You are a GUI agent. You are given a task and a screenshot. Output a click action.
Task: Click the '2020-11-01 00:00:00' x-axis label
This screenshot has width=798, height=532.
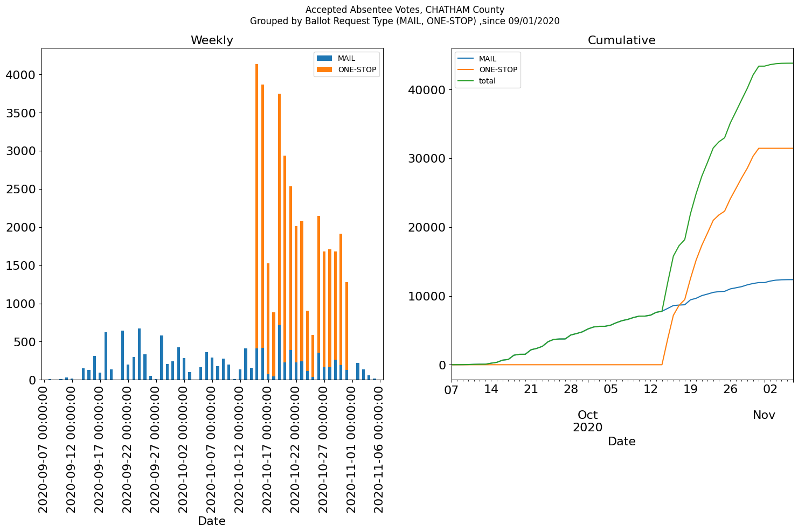(351, 449)
